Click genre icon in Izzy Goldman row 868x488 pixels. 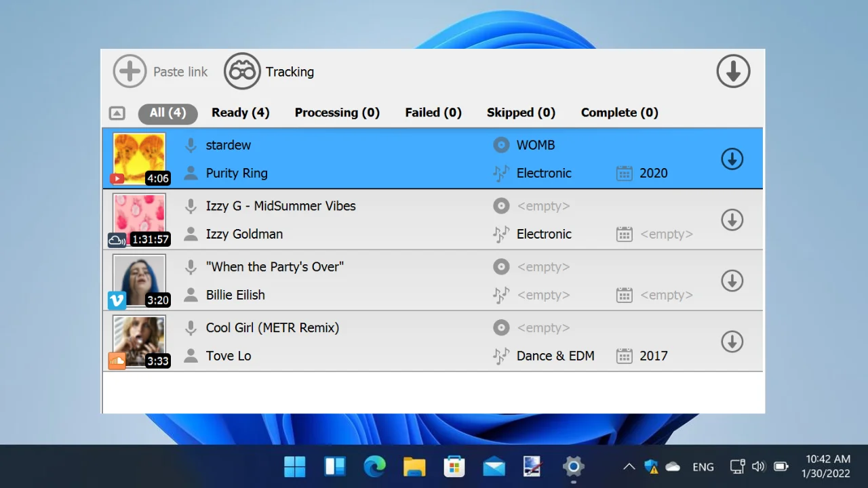click(x=501, y=234)
